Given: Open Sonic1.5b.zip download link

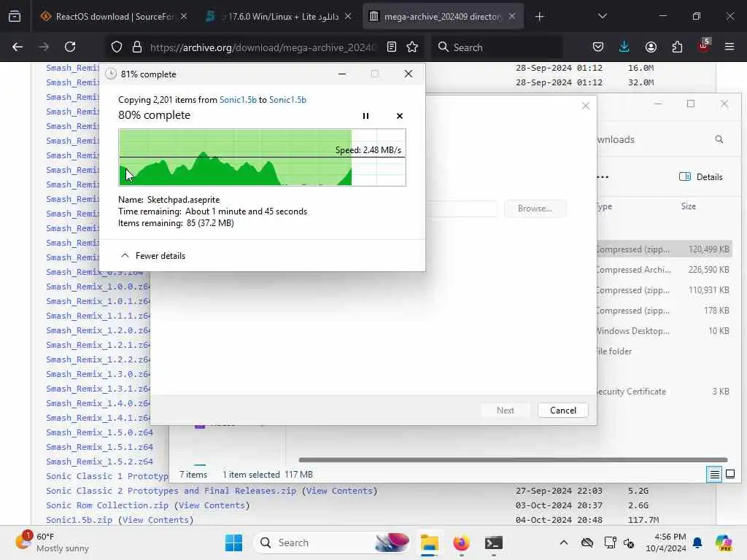Looking at the screenshot, I should click(x=79, y=520).
